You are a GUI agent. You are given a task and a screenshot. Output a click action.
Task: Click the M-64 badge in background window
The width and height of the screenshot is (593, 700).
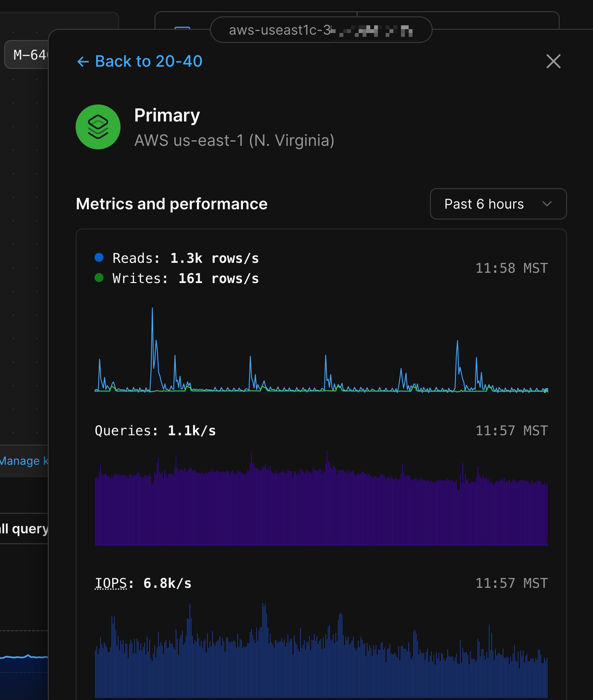(x=27, y=55)
